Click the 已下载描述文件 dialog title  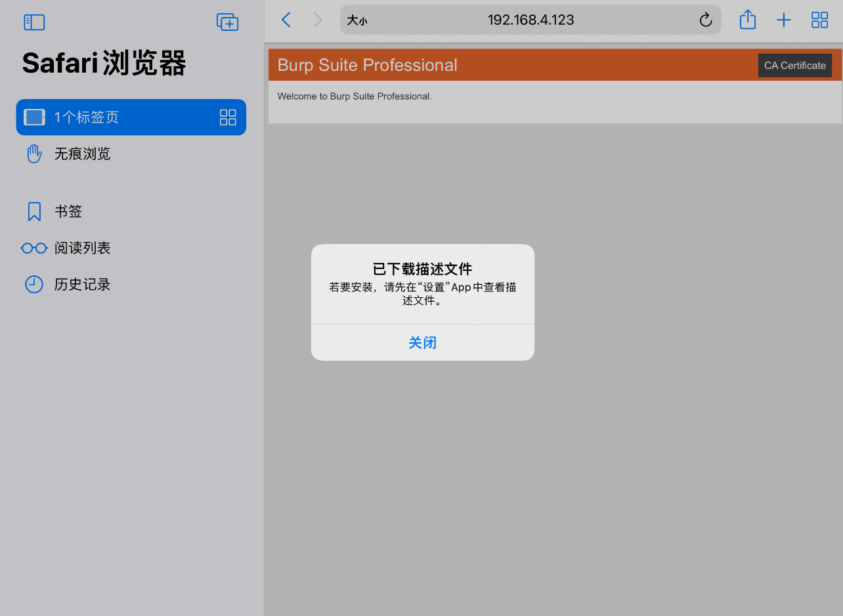point(423,268)
